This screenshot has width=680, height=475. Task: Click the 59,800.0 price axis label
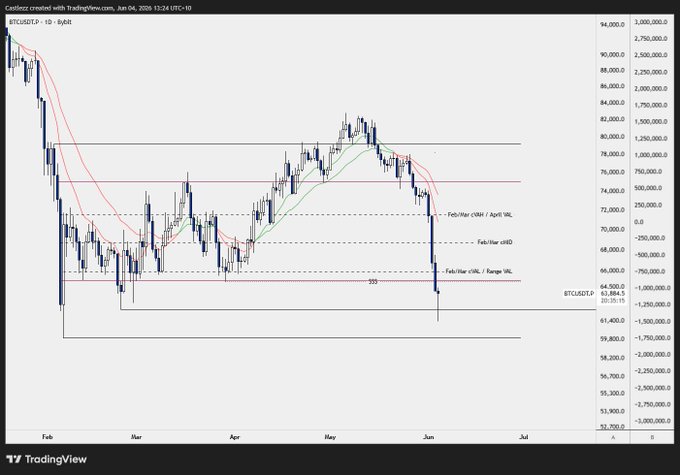pos(612,339)
